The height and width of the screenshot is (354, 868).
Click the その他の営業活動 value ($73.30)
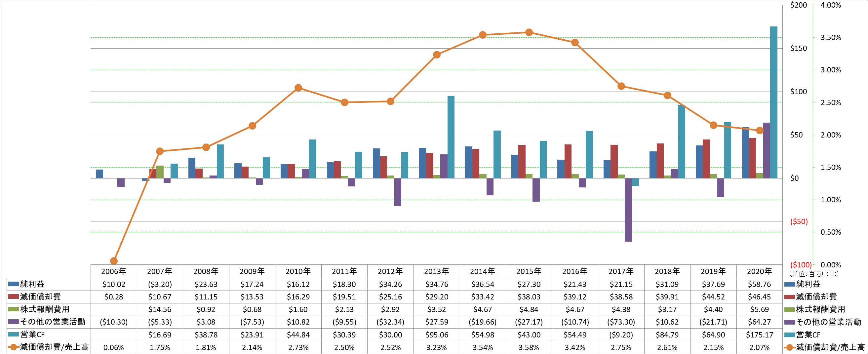click(621, 322)
